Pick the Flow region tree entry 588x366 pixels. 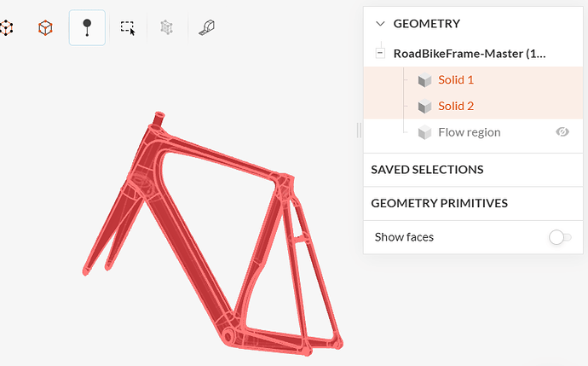(x=470, y=132)
